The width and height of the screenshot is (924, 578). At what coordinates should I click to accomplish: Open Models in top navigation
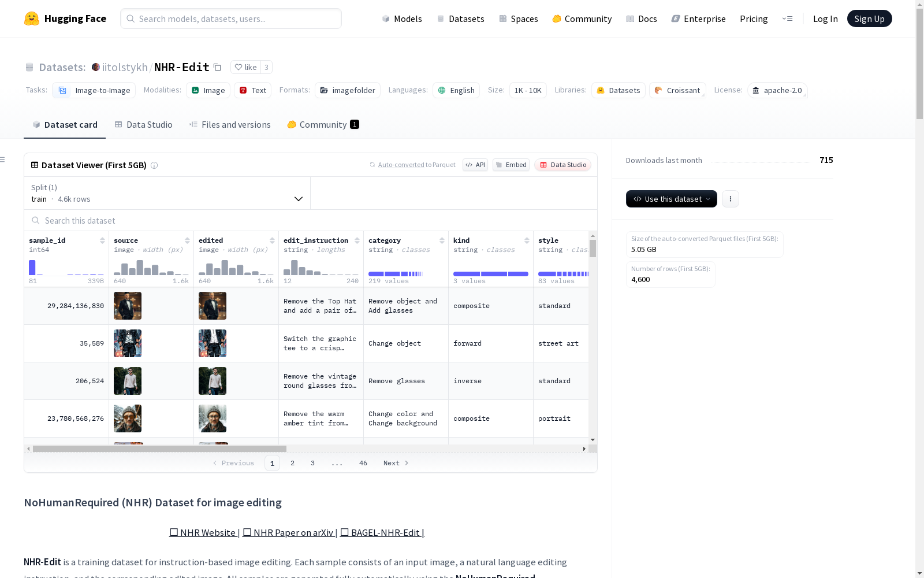click(x=402, y=18)
